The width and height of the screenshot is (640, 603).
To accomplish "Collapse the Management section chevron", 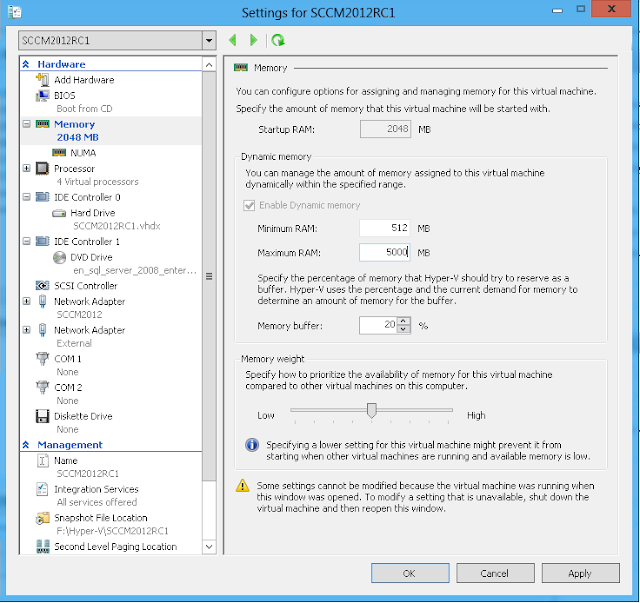I will click(x=26, y=445).
